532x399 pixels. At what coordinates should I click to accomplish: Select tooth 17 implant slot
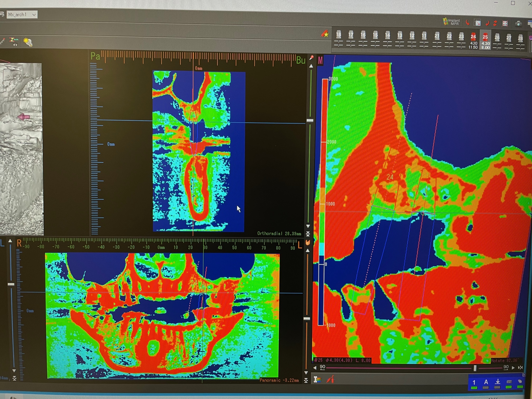[x=351, y=39]
